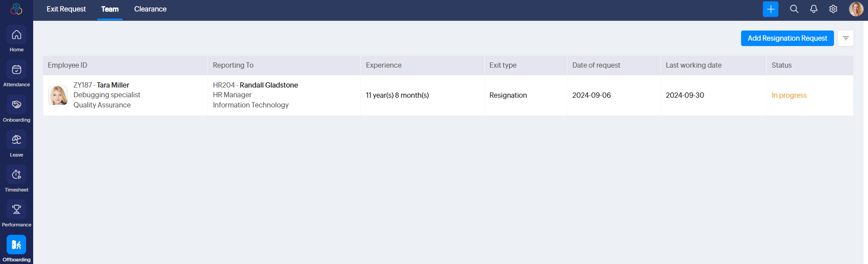
Task: Select the Leave sidebar icon
Action: point(16,139)
